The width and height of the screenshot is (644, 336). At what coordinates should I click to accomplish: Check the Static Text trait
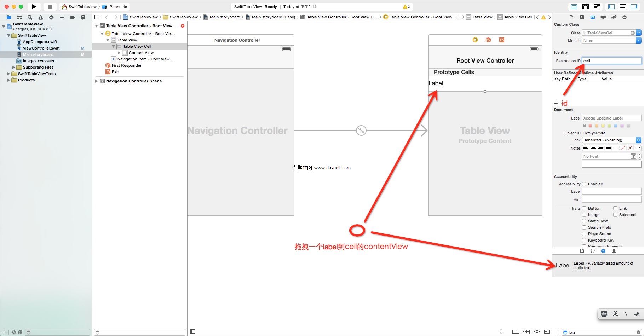tap(585, 221)
